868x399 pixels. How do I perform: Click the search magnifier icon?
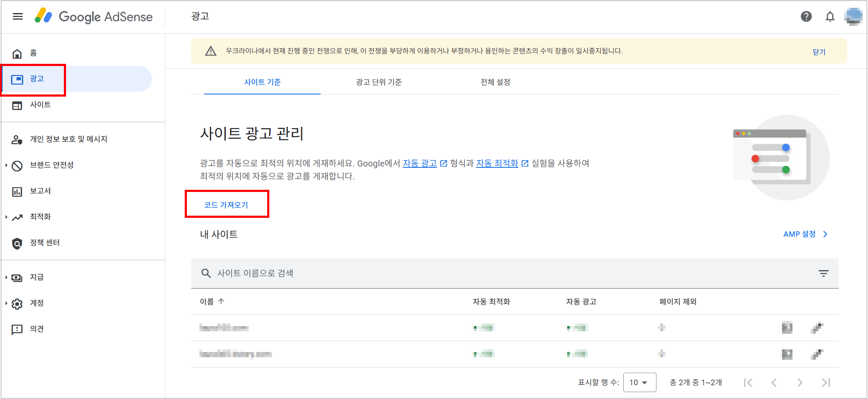[206, 273]
